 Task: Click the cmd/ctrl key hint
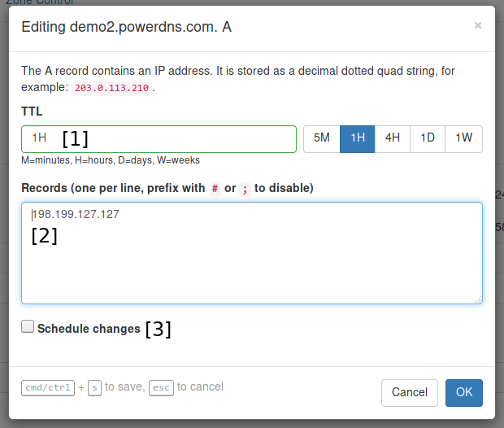(48, 388)
